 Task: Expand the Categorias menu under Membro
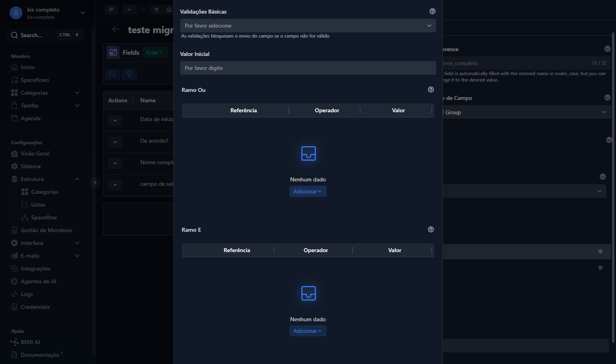click(x=46, y=93)
